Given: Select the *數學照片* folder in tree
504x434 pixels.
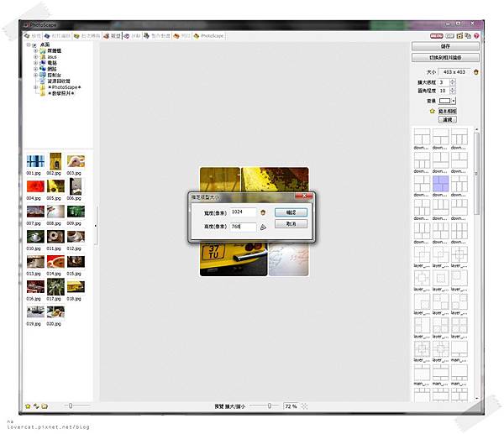Looking at the screenshot, I should [63, 93].
